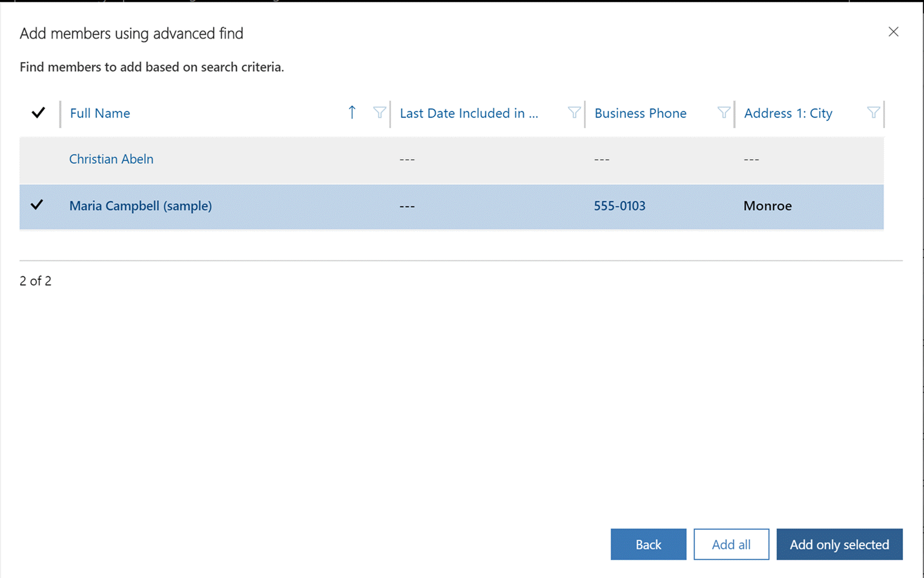The image size is (924, 578).
Task: Sort by Full Name column header
Action: point(100,113)
